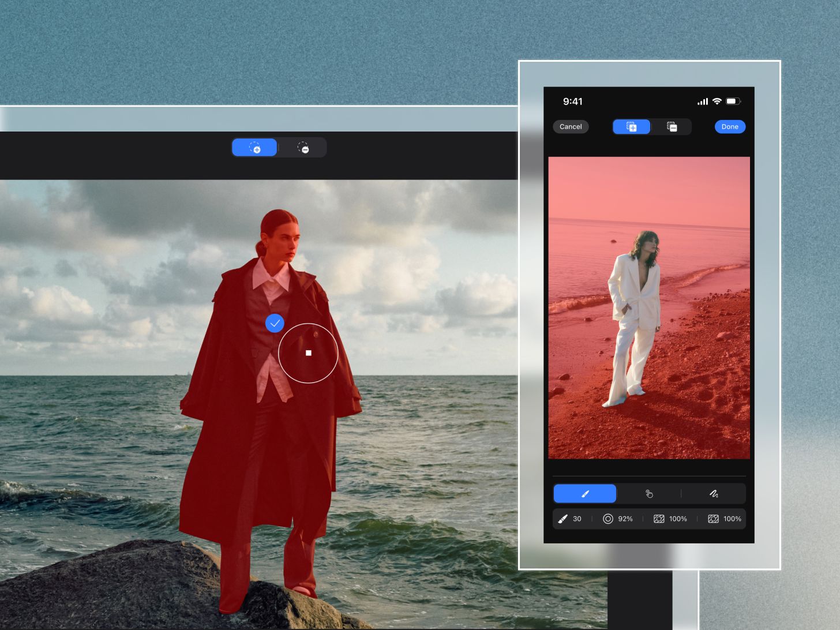Tap the Wi-Fi status icon

point(717,101)
